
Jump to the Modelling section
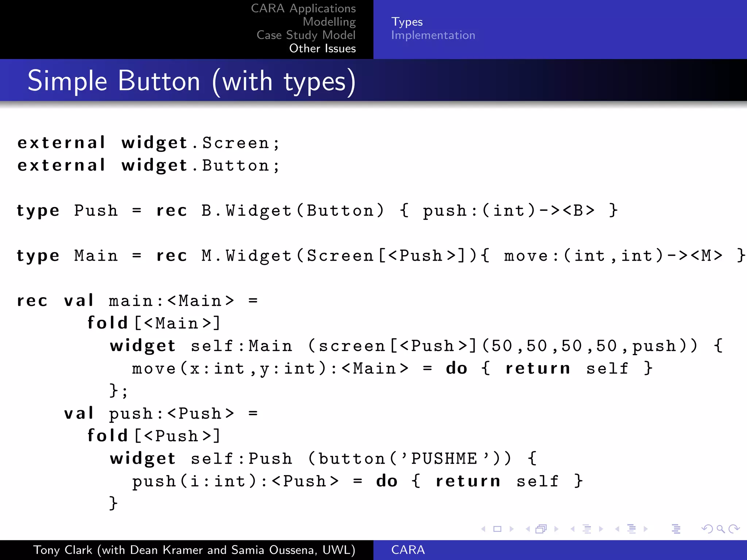(x=329, y=22)
